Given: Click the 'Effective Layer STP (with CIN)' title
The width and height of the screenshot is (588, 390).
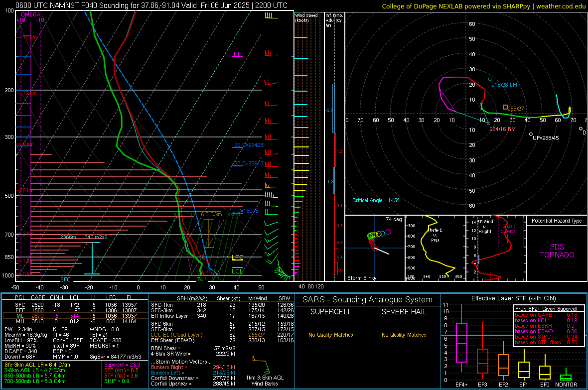Looking at the screenshot, I should pos(513,298).
